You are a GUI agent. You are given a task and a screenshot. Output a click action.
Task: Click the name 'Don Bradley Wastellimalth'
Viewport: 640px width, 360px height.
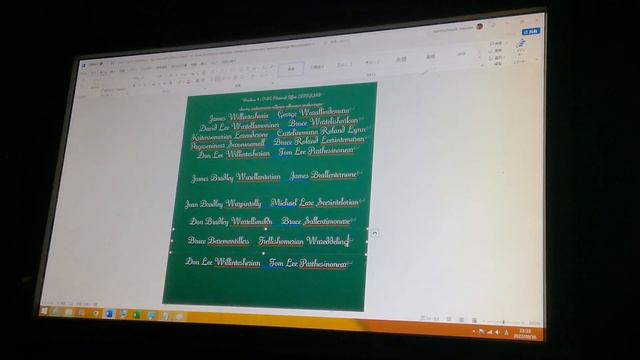[x=231, y=222]
